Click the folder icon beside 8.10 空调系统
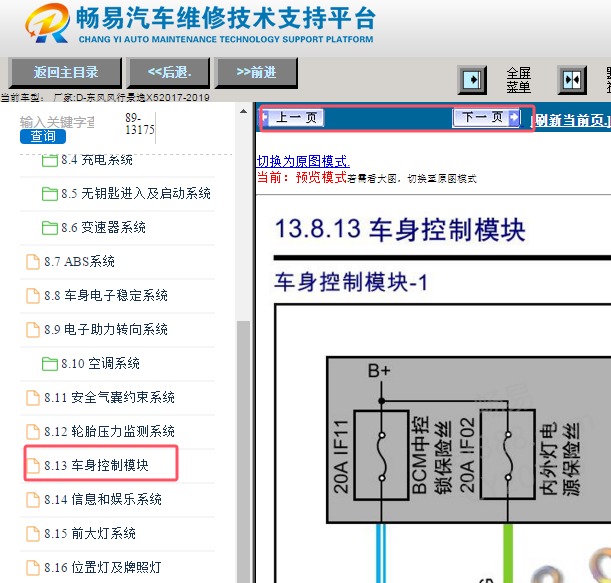 49,364
